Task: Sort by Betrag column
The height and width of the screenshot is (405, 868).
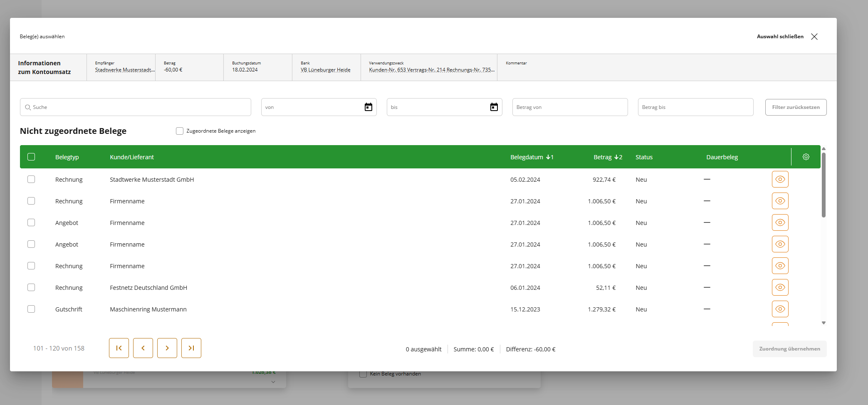Action: 608,157
